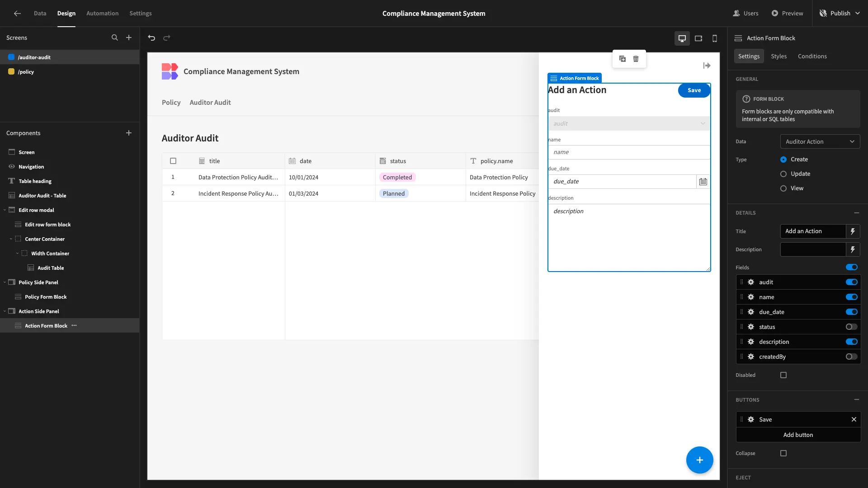Open the Data source dropdown Auditor Action
Screen dimensions: 868x488
click(x=820, y=141)
